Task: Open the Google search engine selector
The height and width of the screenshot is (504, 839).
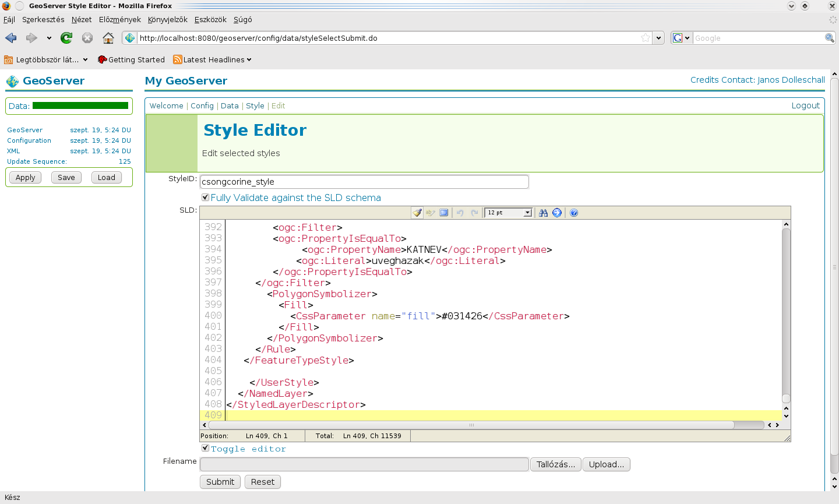Action: click(681, 38)
